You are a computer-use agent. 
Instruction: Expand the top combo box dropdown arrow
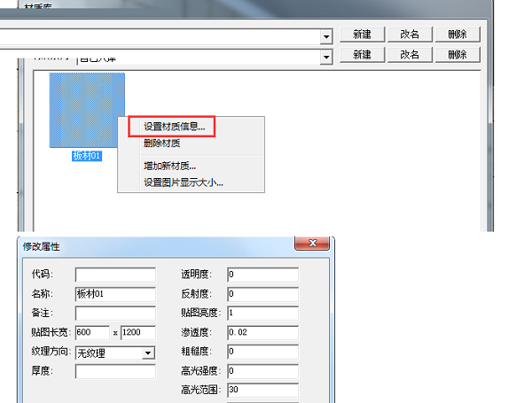326,36
